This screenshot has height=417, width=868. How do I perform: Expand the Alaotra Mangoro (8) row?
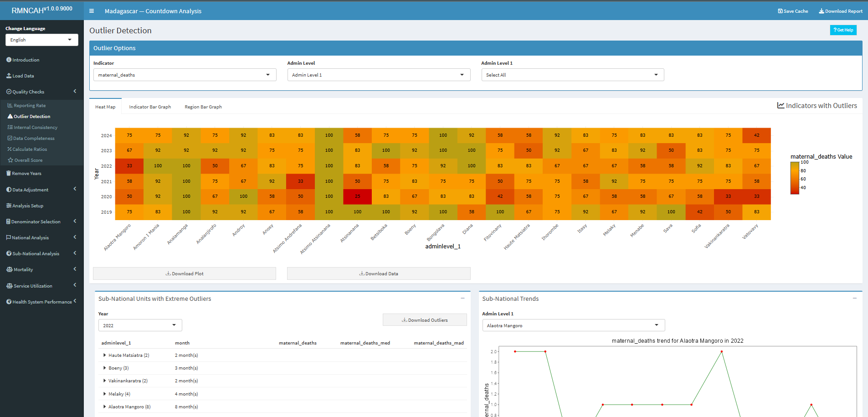[x=104, y=407]
